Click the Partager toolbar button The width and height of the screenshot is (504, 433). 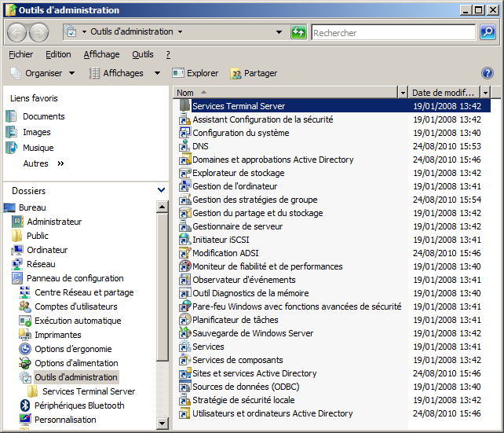coord(254,73)
